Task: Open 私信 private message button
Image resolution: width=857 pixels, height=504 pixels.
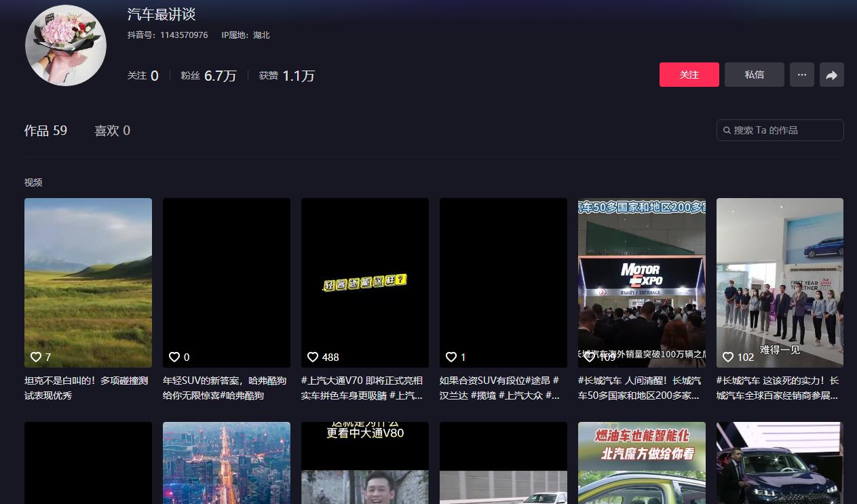Action: [x=754, y=75]
